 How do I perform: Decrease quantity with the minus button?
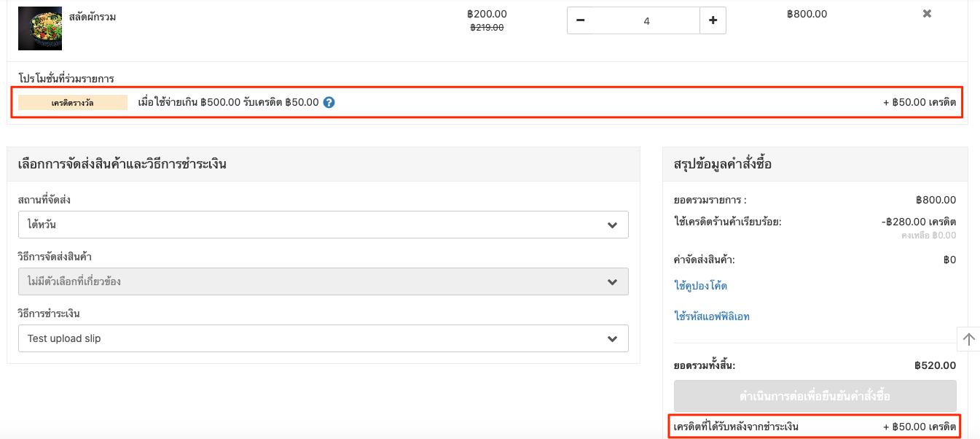tap(581, 20)
